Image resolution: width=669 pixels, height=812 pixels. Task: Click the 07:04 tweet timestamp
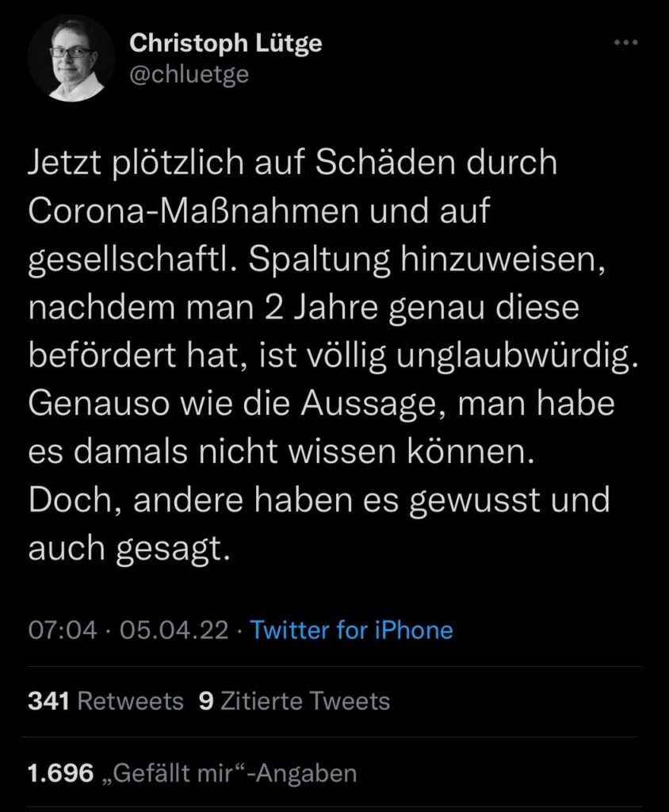(x=63, y=630)
